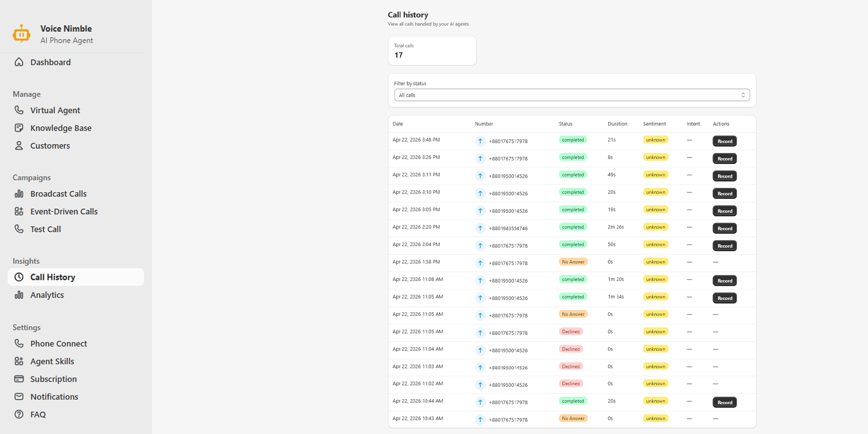
Task: Click unknown sentiment of 2:04 PM call
Action: 656,244
